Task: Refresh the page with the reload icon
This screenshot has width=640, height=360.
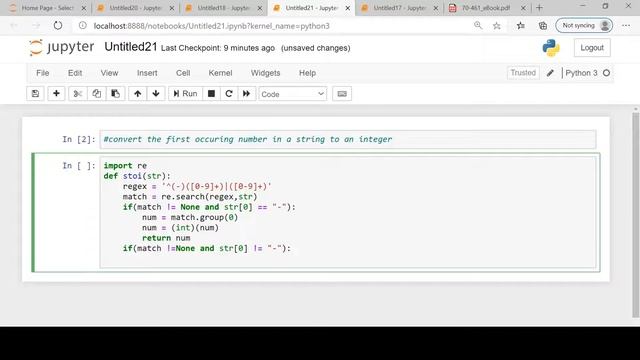Action: [58, 26]
